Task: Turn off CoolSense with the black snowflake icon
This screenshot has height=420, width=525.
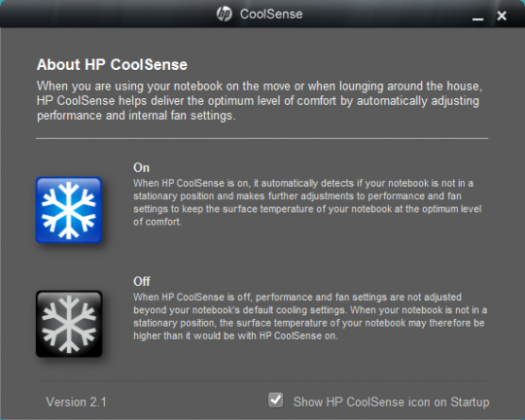Action: [69, 324]
